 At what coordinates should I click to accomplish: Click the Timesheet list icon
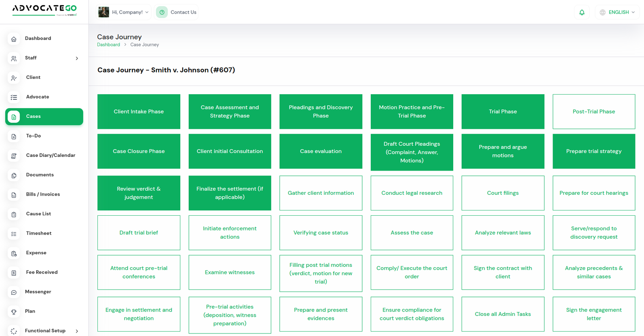point(14,234)
